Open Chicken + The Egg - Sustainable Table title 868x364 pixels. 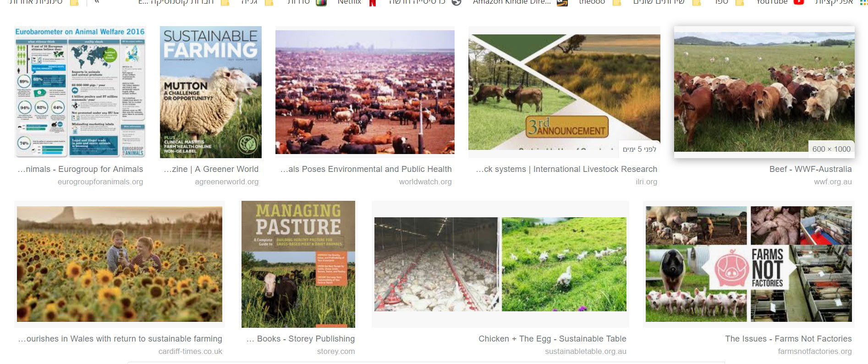[x=552, y=339]
